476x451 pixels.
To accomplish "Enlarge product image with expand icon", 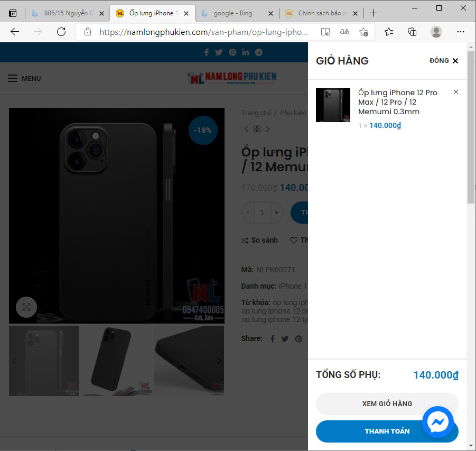I will point(26,307).
